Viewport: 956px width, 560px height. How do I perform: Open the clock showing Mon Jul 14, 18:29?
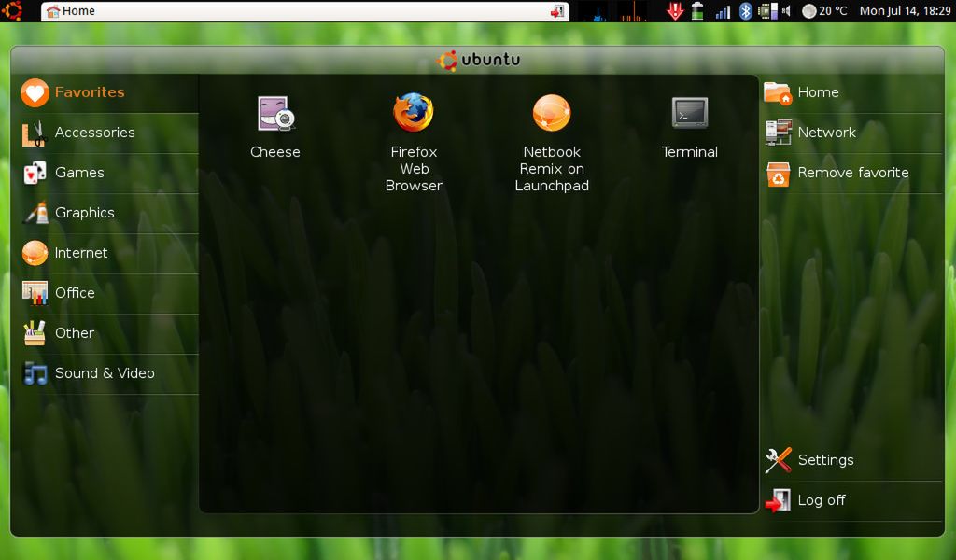pyautogui.click(x=905, y=11)
